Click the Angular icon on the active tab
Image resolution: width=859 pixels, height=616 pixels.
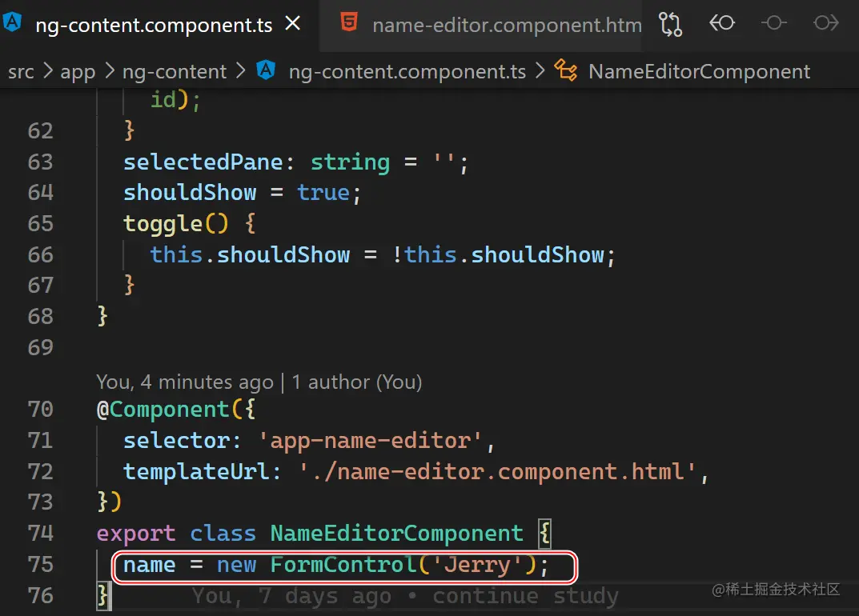[x=12, y=24]
